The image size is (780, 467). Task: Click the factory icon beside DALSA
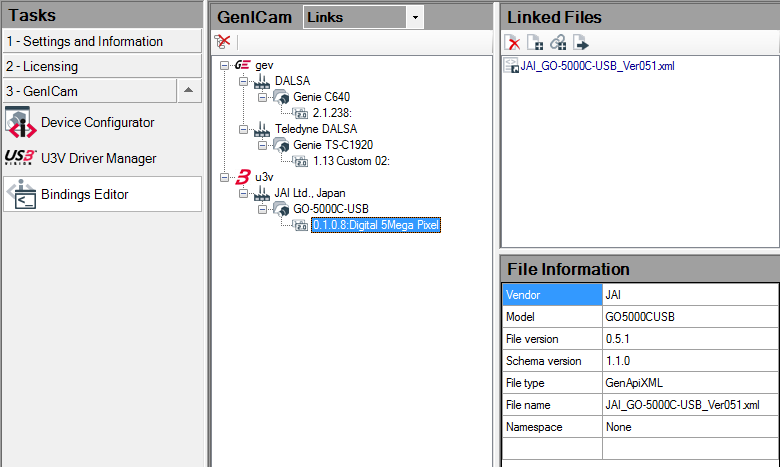262,81
